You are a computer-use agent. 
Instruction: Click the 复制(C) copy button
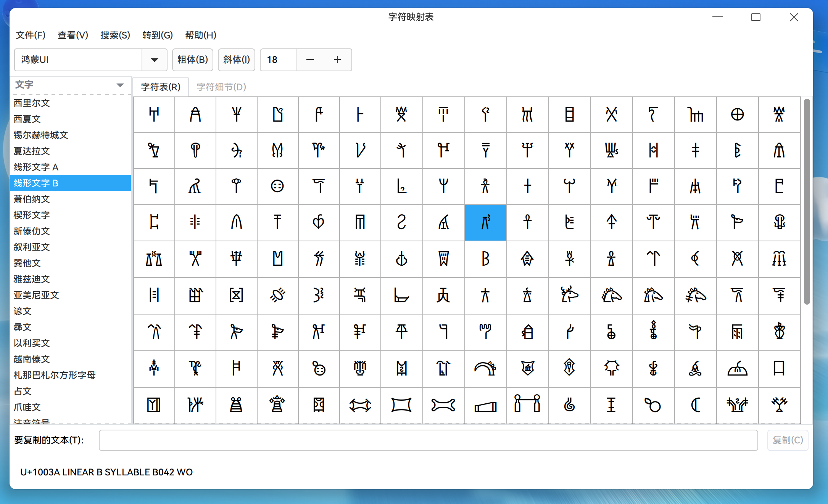coord(787,440)
